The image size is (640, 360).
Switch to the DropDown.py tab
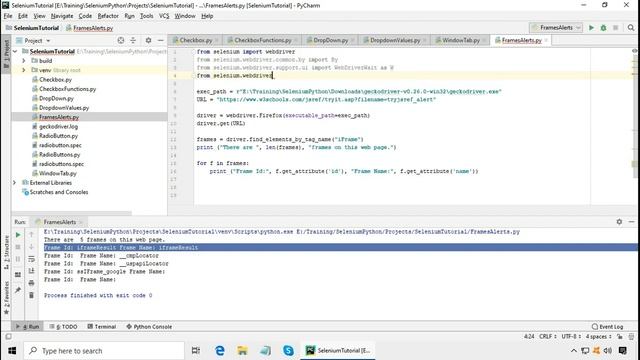point(330,40)
